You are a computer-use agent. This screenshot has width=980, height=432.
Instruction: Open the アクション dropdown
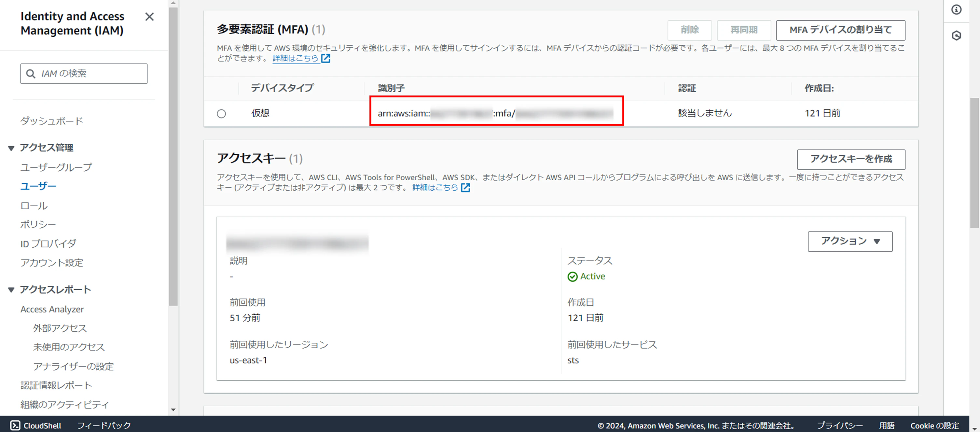[x=850, y=241]
